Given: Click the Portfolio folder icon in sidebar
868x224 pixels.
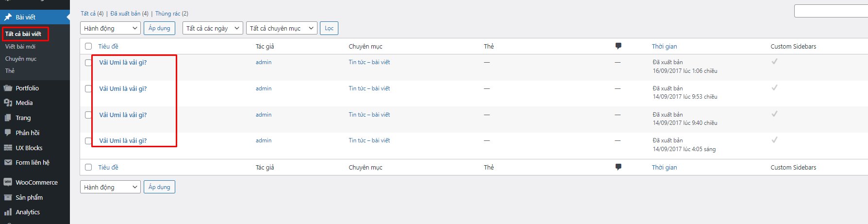Looking at the screenshot, I should [x=8, y=88].
